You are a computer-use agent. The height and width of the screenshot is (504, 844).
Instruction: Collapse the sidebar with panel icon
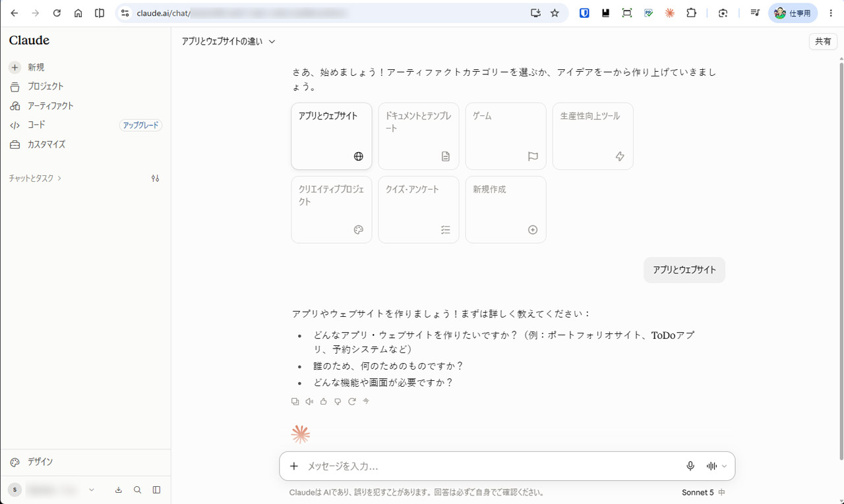tap(156, 490)
